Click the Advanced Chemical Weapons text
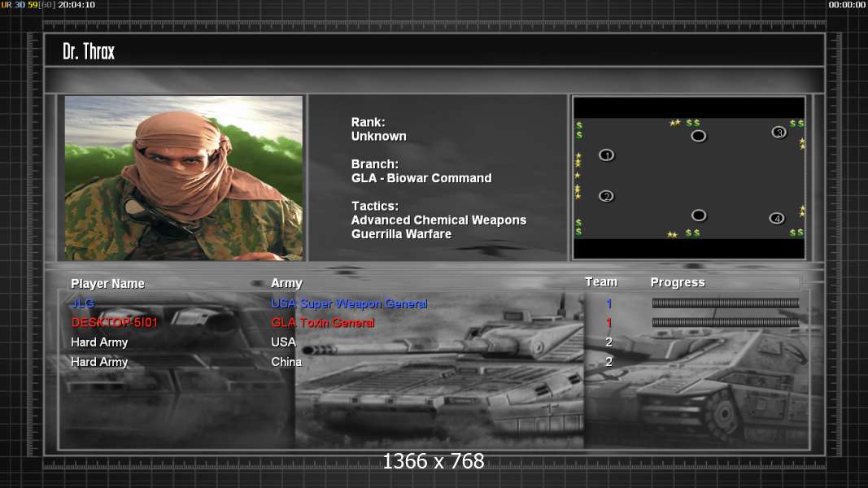The height and width of the screenshot is (488, 868). pyautogui.click(x=439, y=220)
